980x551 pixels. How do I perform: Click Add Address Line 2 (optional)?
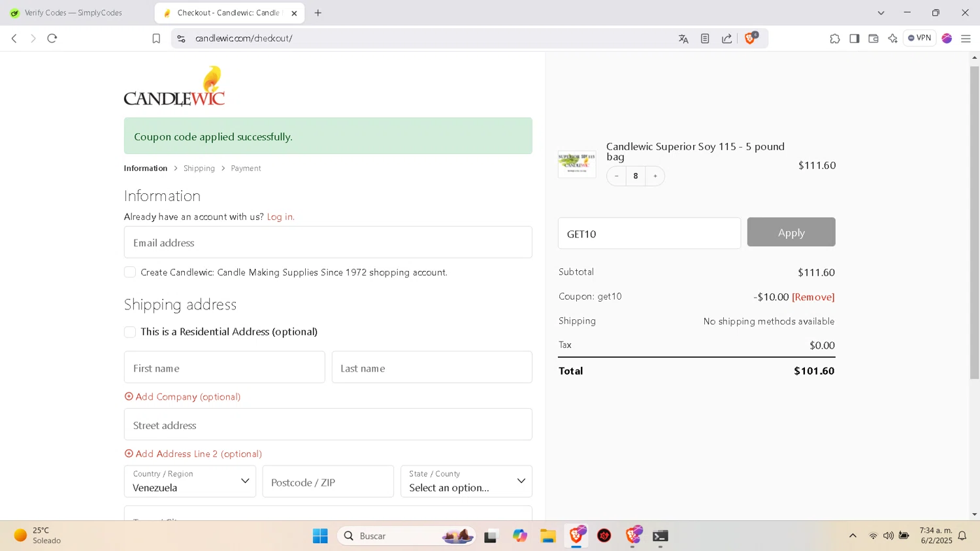click(x=193, y=454)
